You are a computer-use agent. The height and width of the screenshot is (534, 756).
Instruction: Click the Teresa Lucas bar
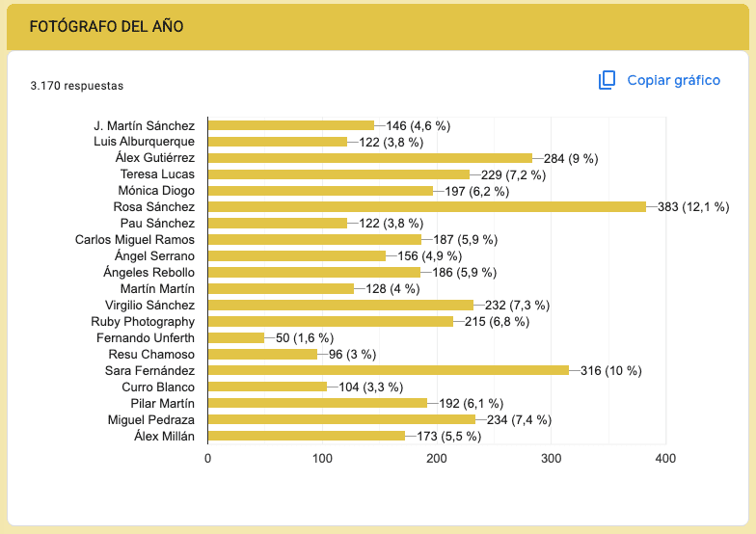point(338,174)
